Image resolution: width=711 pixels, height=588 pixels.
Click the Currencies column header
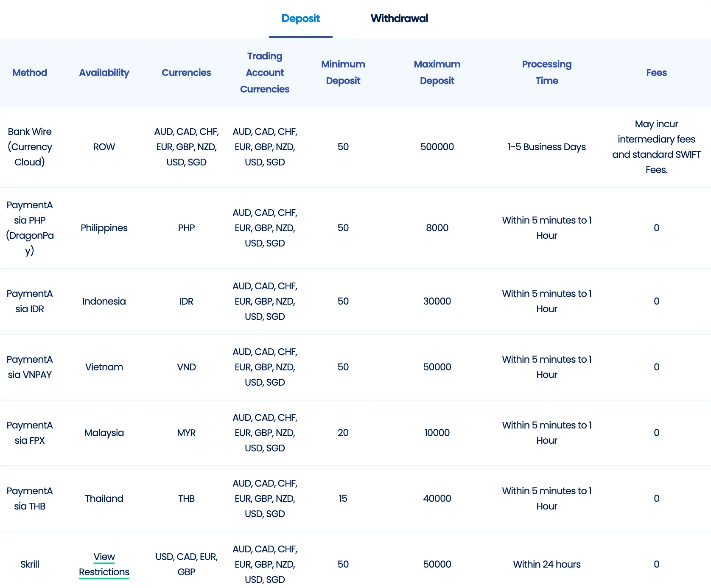point(186,73)
